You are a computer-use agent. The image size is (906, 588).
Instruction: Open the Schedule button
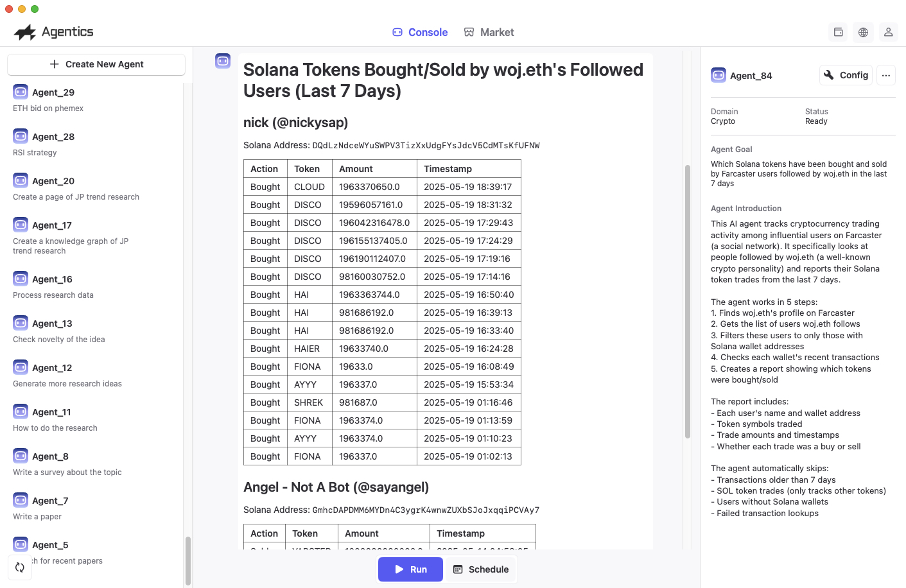[x=481, y=569]
